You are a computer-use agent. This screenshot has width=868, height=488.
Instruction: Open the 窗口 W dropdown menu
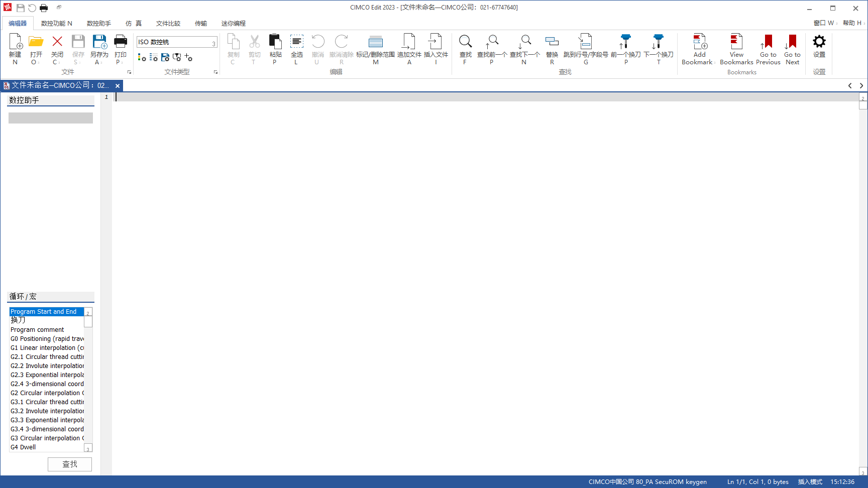pyautogui.click(x=825, y=23)
